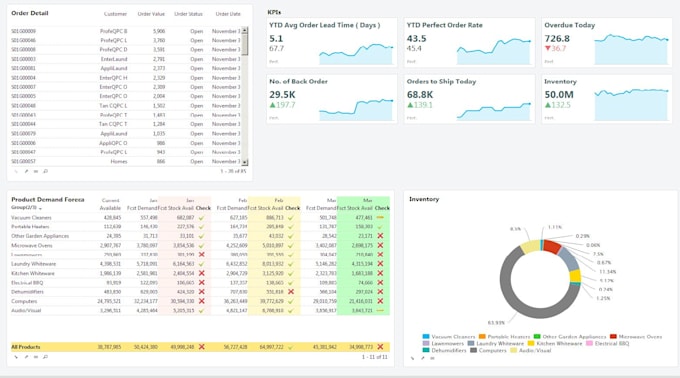680x378 pixels.
Task: Click Jan check mark for Vacuum Cleaners
Action: tap(201, 218)
